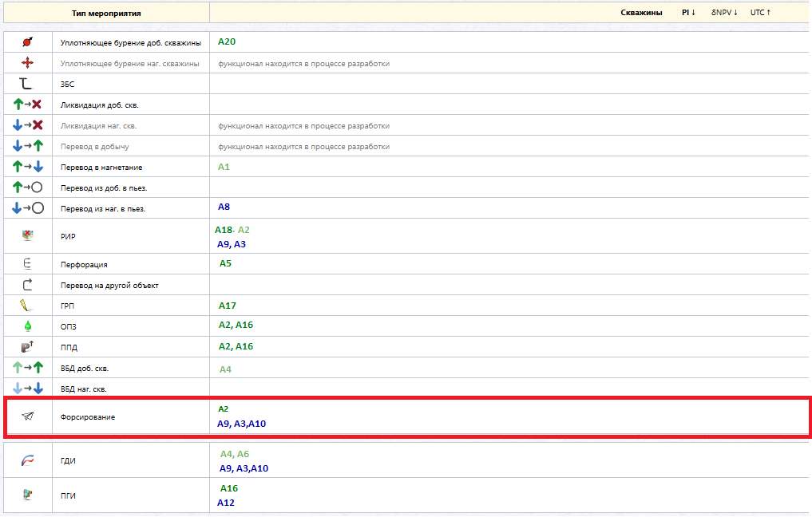Click the Скважины column header
This screenshot has width=812, height=517.
point(641,13)
